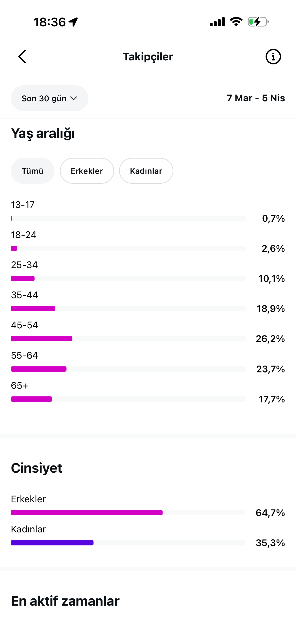
Task: Tap the 65+ age group row
Action: pyautogui.click(x=148, y=393)
